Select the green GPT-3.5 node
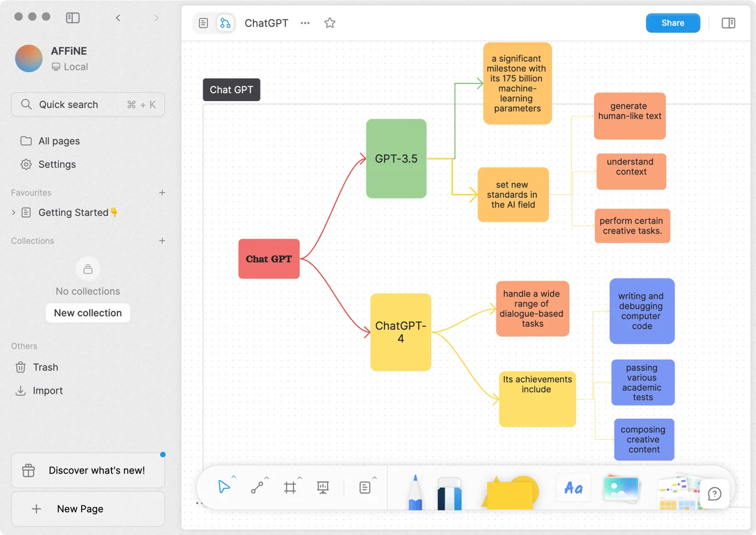The height and width of the screenshot is (535, 756). tap(396, 158)
